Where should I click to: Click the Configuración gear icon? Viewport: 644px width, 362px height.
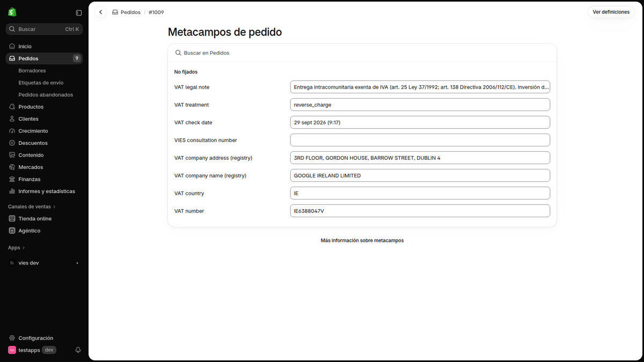click(12, 338)
